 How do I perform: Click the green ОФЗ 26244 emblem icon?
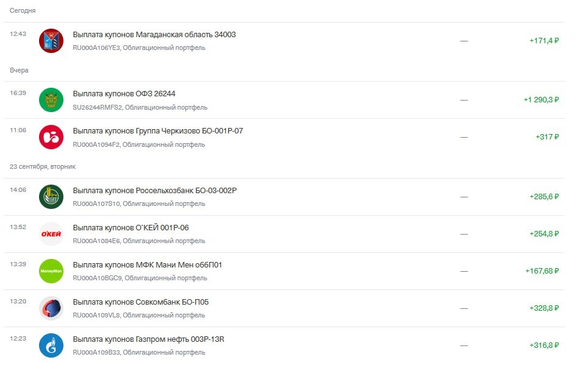coord(51,100)
